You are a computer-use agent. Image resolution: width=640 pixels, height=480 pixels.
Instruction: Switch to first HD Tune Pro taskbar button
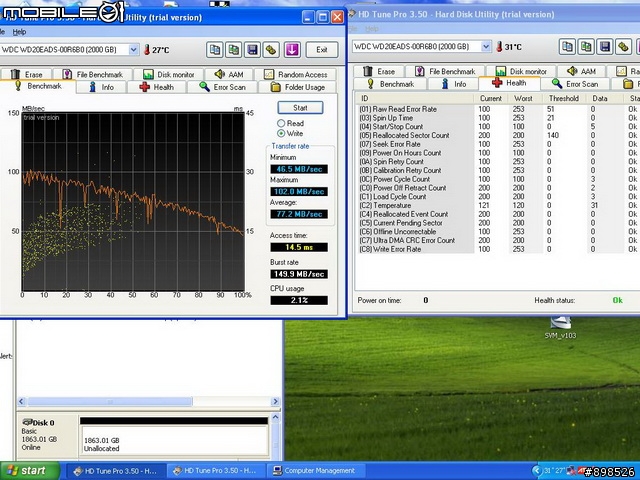tap(115, 471)
